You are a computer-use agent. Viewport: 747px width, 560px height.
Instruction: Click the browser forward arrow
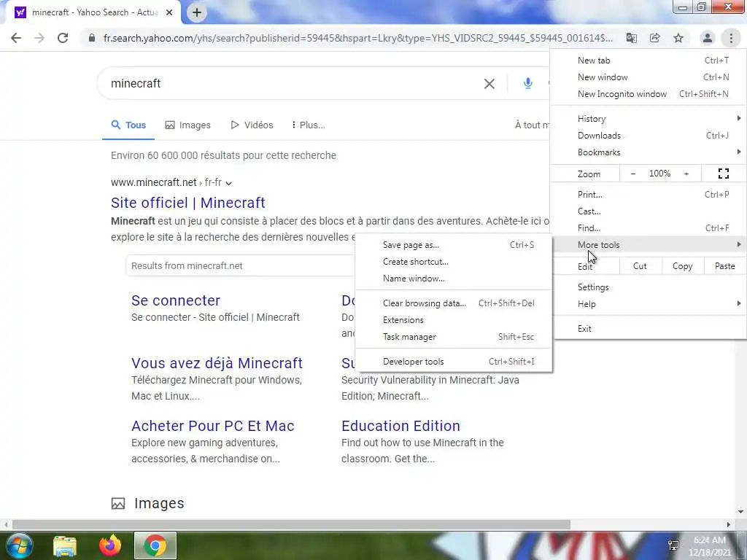coord(39,38)
